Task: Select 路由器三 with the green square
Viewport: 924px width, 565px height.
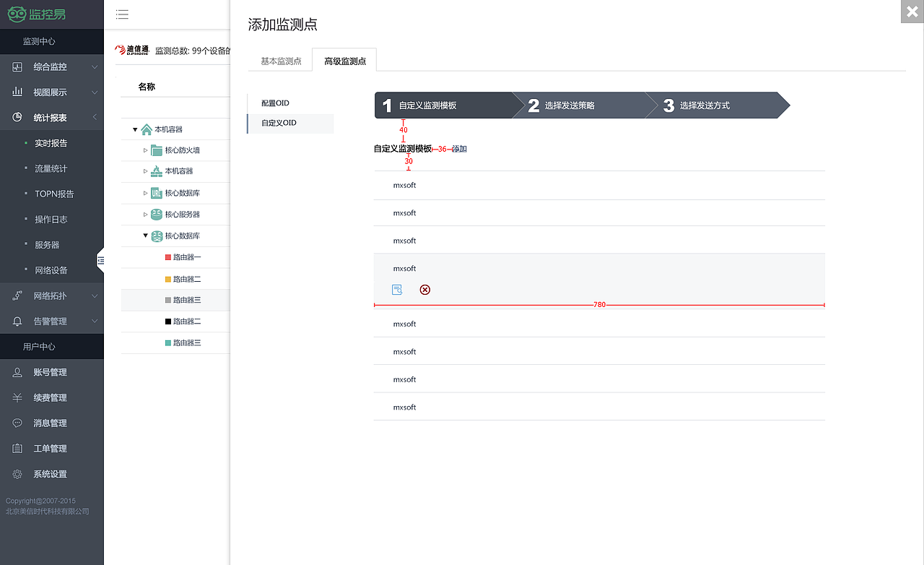Action: [187, 342]
